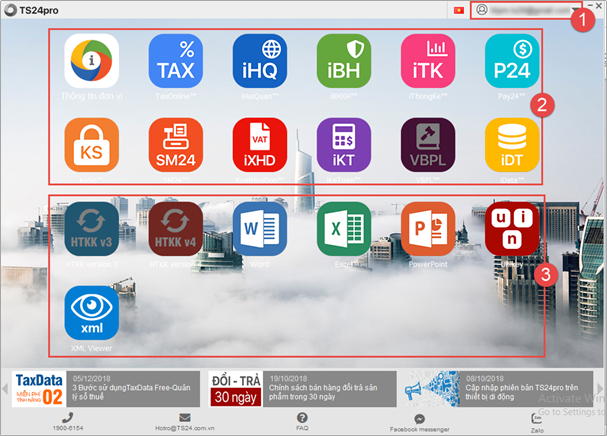Call hotline 1900-6154 phone icon

tap(68, 417)
